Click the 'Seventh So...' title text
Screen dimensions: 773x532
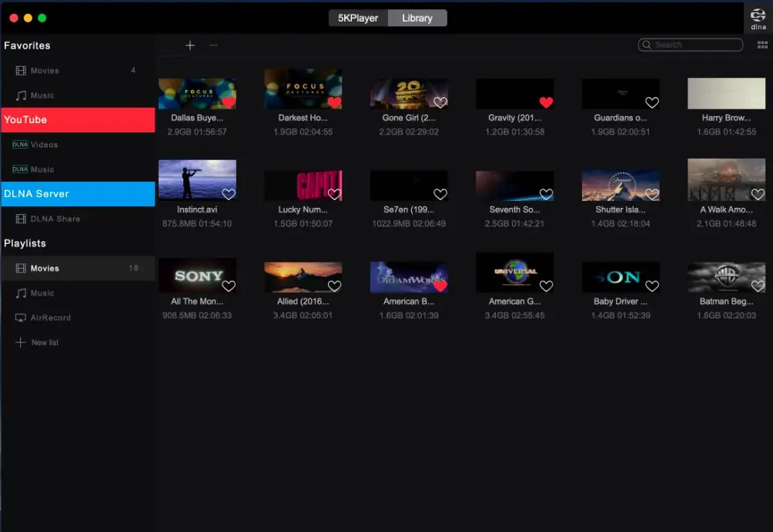(514, 209)
